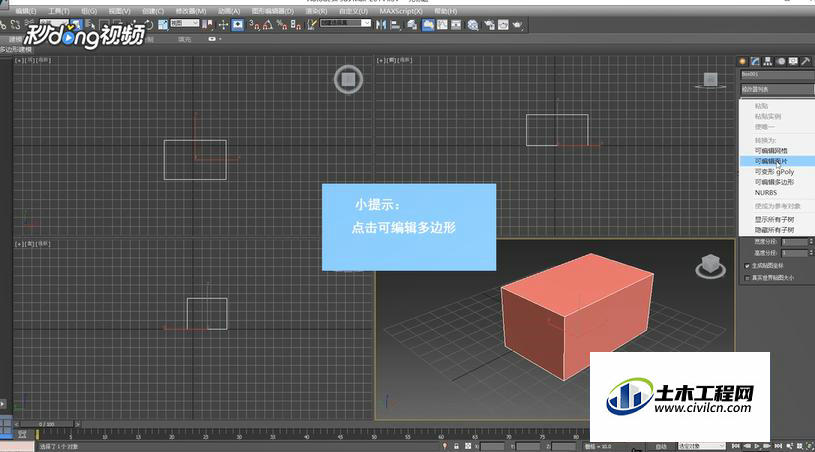Screen dimensions: 815x452
Task: Open the Curve Editor icon
Action: (x=442, y=24)
